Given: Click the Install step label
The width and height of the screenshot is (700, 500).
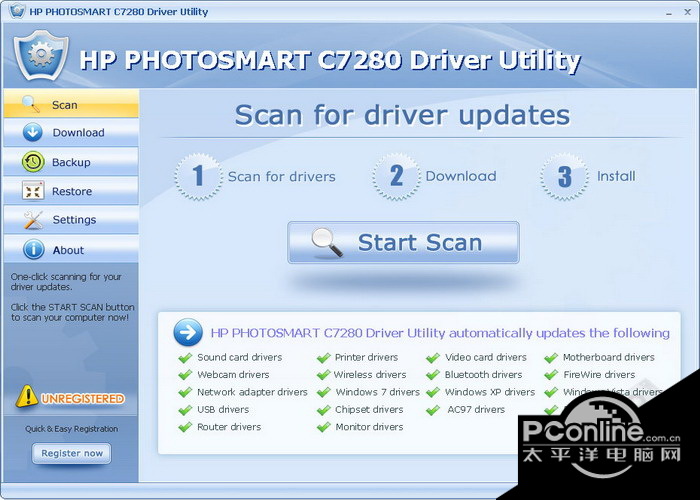Looking at the screenshot, I should [616, 176].
